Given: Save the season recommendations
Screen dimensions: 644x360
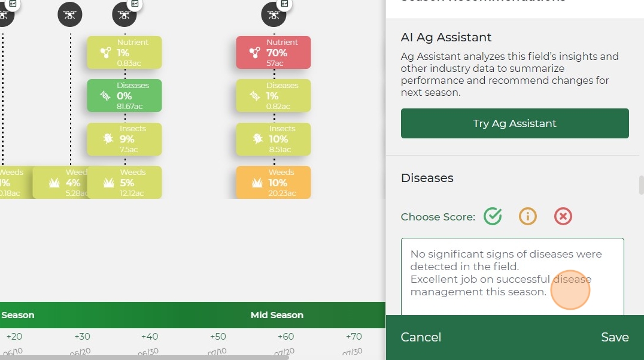Looking at the screenshot, I should [615, 337].
